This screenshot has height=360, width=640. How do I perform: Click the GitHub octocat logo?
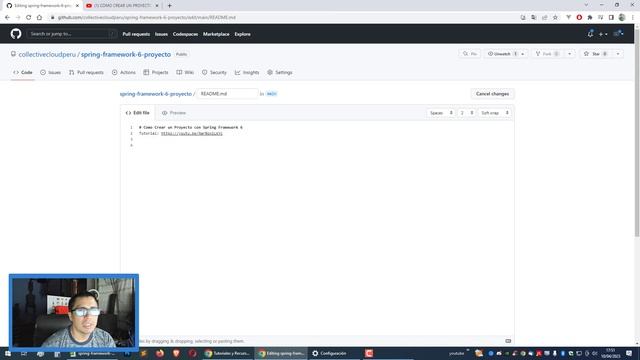(16, 34)
